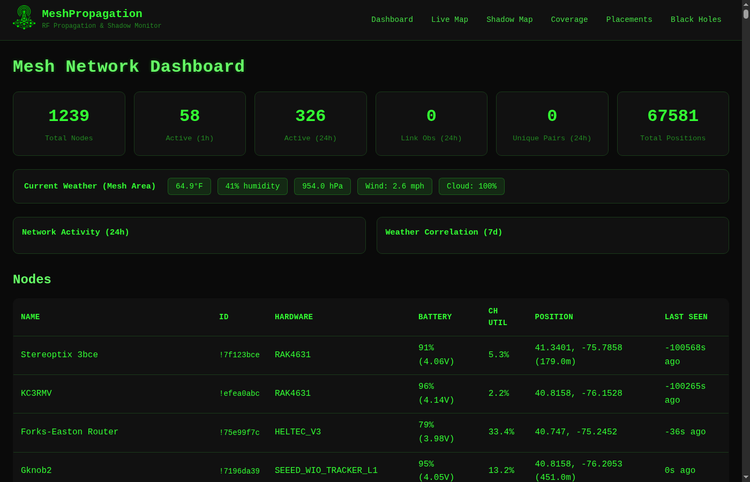Image resolution: width=750 pixels, height=482 pixels.
Task: Select the Active (24h) 326 card
Action: point(310,124)
